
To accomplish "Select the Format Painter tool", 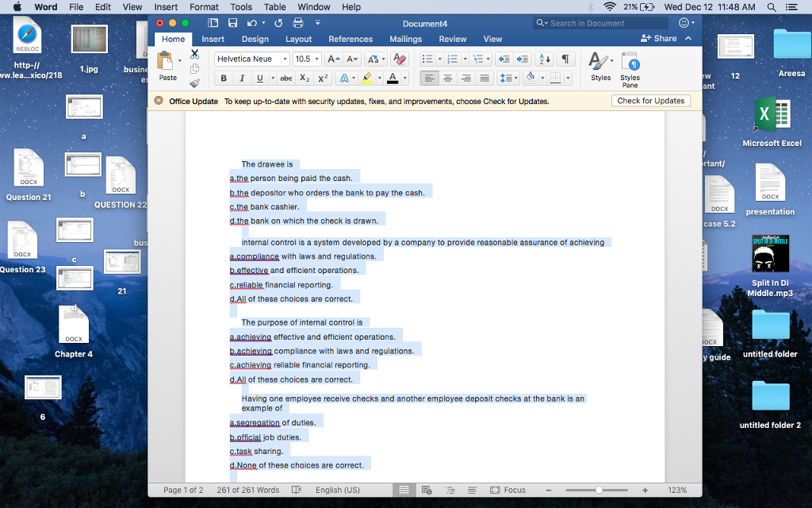I will pyautogui.click(x=195, y=82).
